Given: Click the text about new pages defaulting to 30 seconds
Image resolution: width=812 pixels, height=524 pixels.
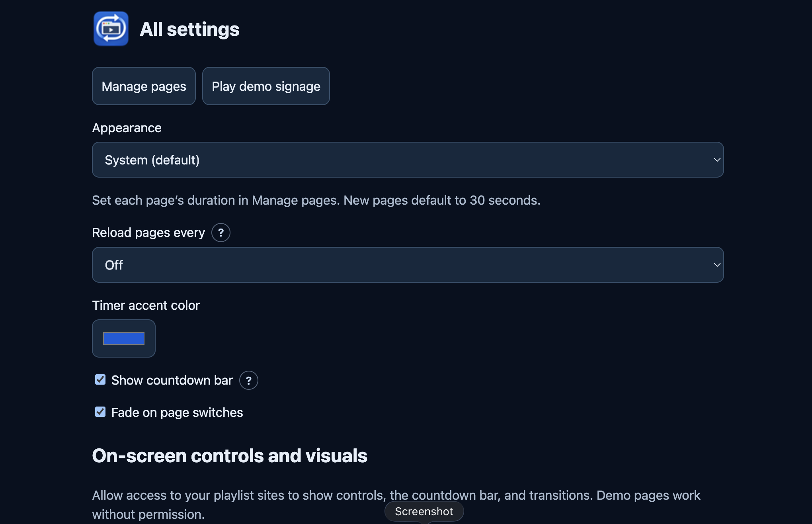Looking at the screenshot, I should [316, 200].
